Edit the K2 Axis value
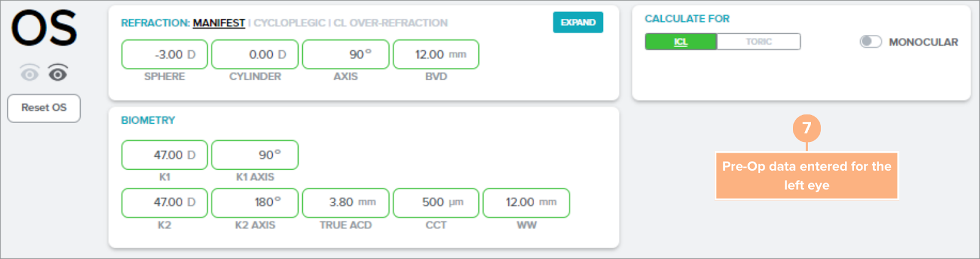This screenshot has width=980, height=259. (255, 203)
